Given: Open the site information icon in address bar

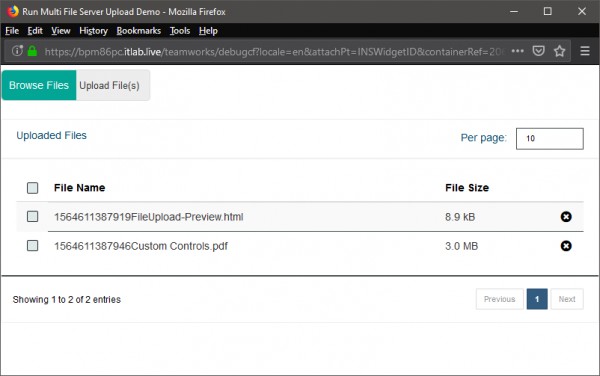Looking at the screenshot, I should [17, 50].
